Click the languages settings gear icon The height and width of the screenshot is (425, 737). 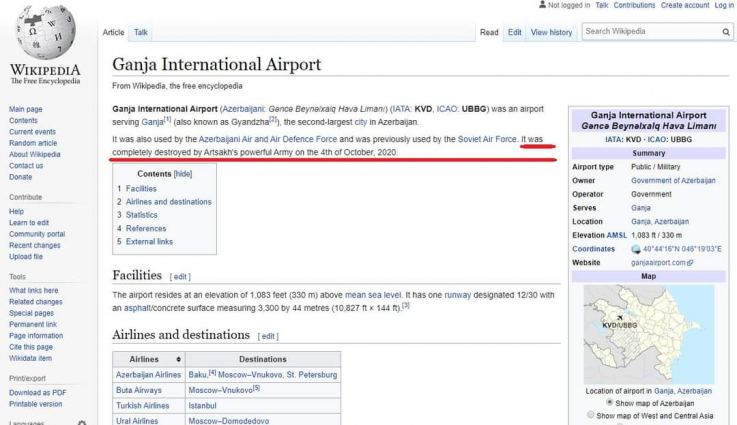tap(82, 423)
